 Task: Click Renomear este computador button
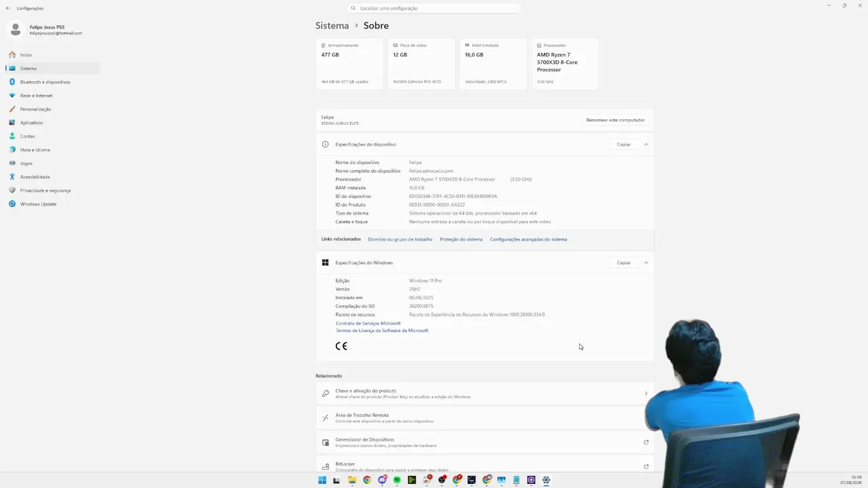coord(616,120)
